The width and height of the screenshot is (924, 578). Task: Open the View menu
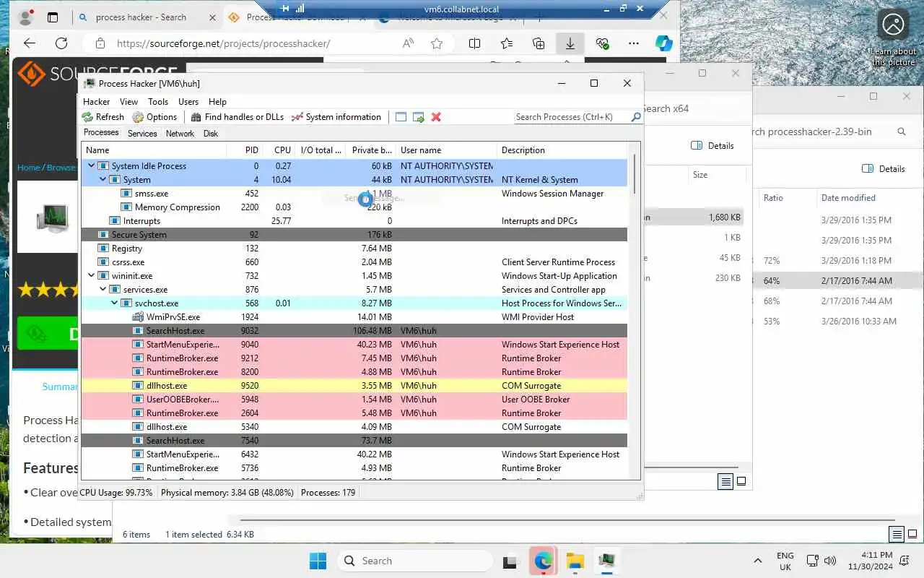[x=128, y=102]
